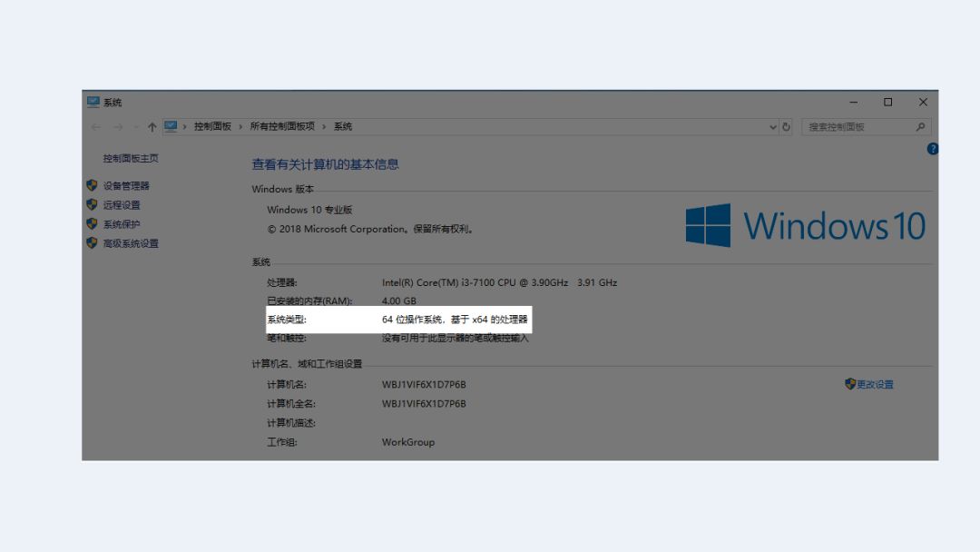Viewport: 980px width, 552px height.
Task: Click the Intel Core i3-7100 processor text
Action: (499, 282)
